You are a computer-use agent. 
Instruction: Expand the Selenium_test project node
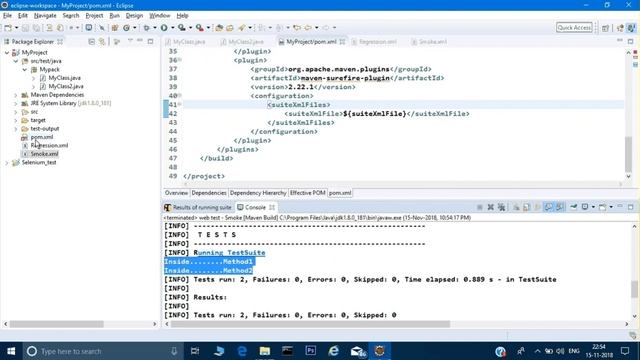pyautogui.click(x=7, y=163)
